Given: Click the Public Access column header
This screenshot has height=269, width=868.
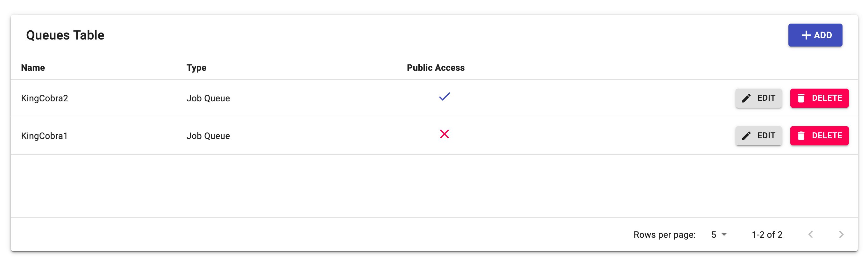Looking at the screenshot, I should coord(435,68).
